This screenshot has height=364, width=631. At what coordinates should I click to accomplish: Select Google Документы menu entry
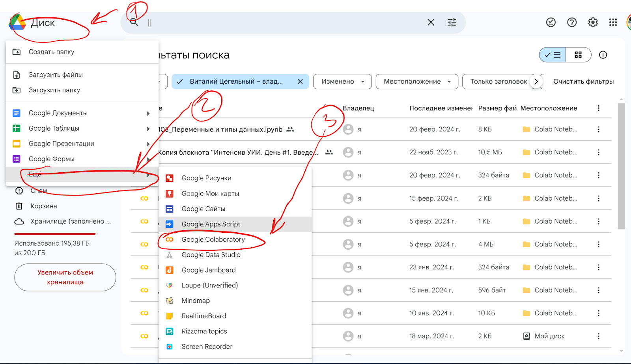[x=82, y=113]
